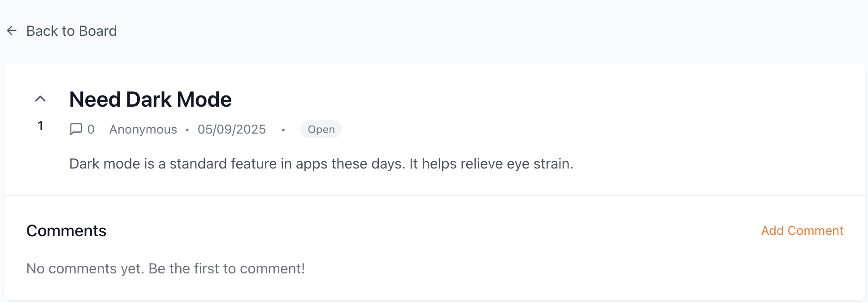Screen dimensions: 868x303
Task: Click the comment bubble icon
Action: [x=76, y=129]
